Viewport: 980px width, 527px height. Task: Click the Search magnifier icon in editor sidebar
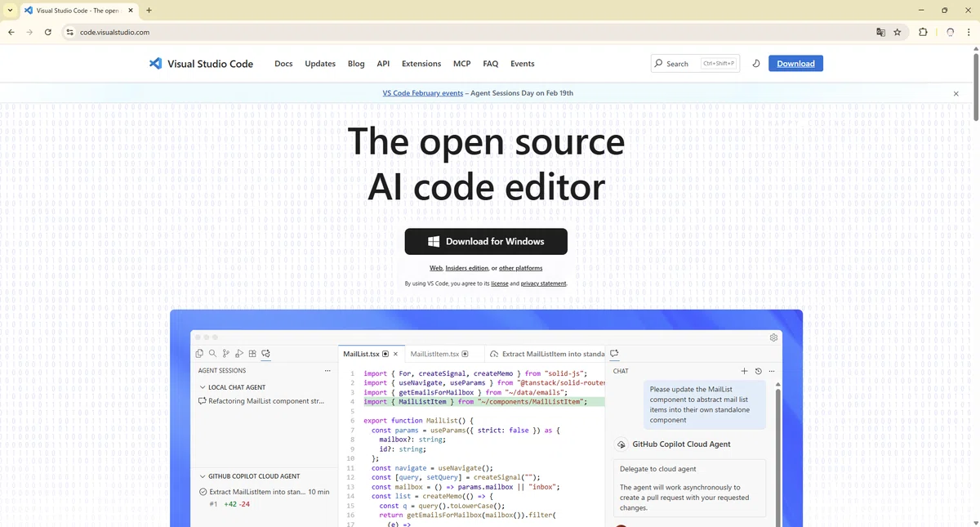click(212, 354)
